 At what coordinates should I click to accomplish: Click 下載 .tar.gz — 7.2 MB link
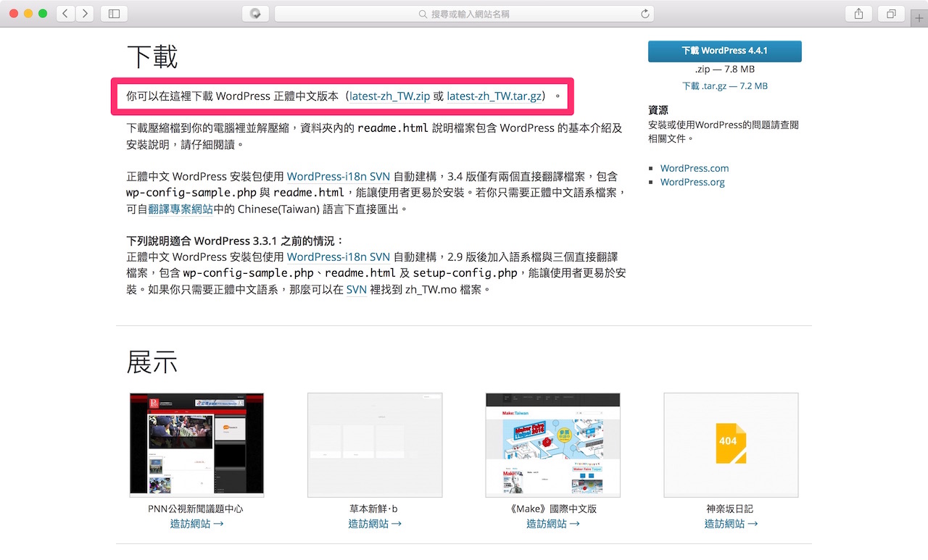(725, 85)
